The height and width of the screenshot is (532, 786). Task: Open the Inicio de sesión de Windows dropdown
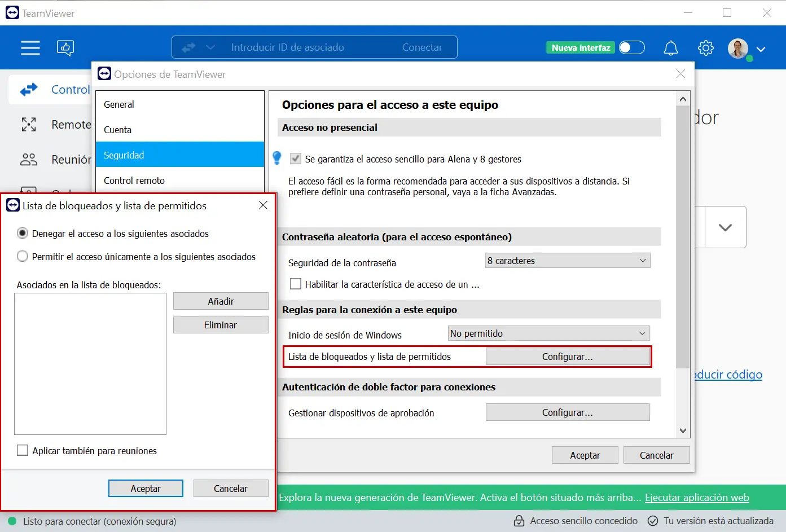(549, 333)
